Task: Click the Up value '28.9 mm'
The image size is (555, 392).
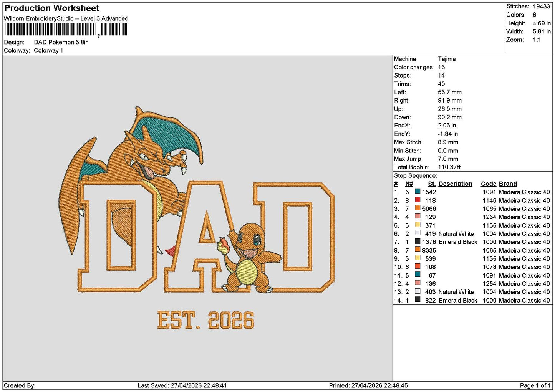Action: pos(450,109)
